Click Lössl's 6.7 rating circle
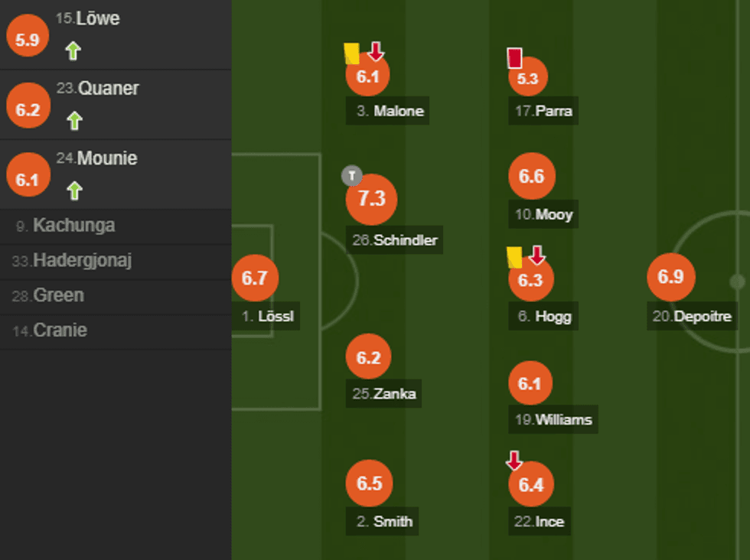750x560 pixels. pyautogui.click(x=254, y=278)
